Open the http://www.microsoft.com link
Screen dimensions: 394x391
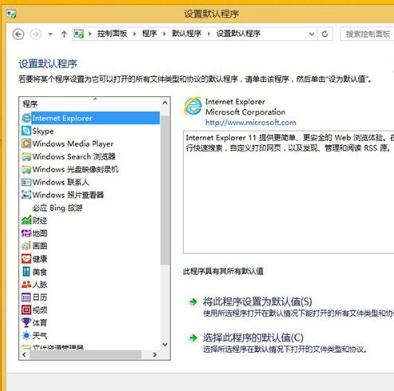[x=251, y=122]
